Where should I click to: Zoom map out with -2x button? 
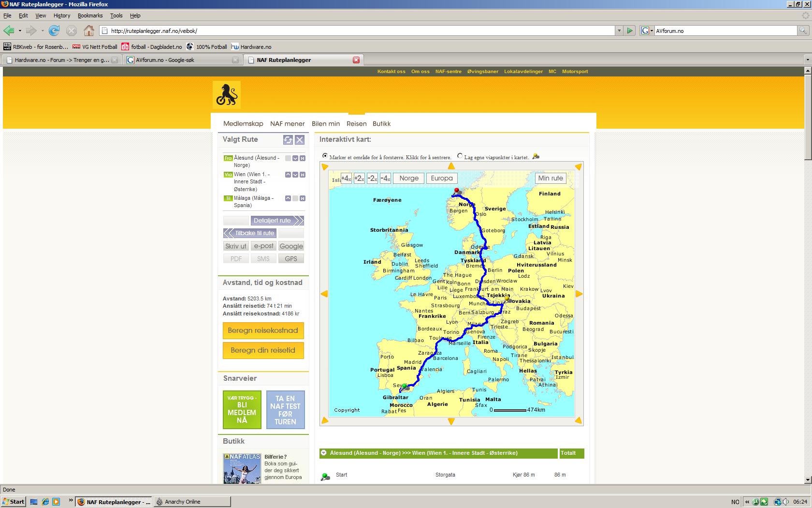[x=372, y=179]
